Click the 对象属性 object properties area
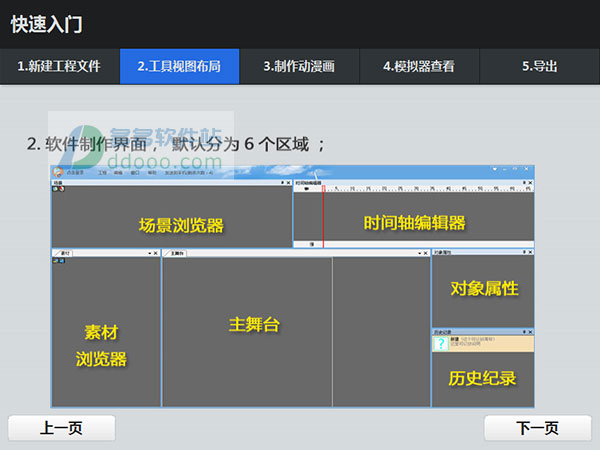 [484, 289]
